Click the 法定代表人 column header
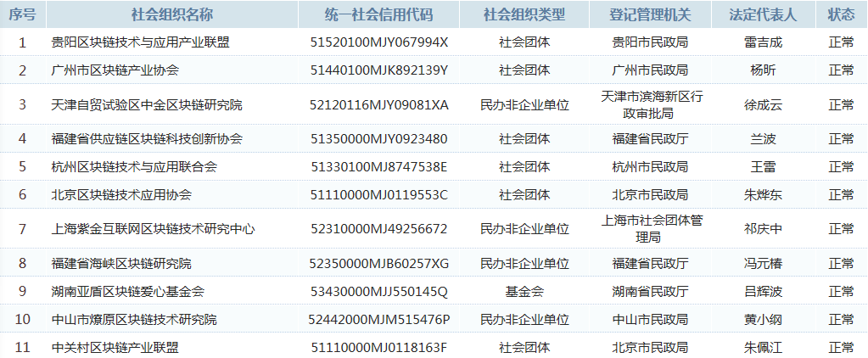The height and width of the screenshot is (358, 868). 764,15
